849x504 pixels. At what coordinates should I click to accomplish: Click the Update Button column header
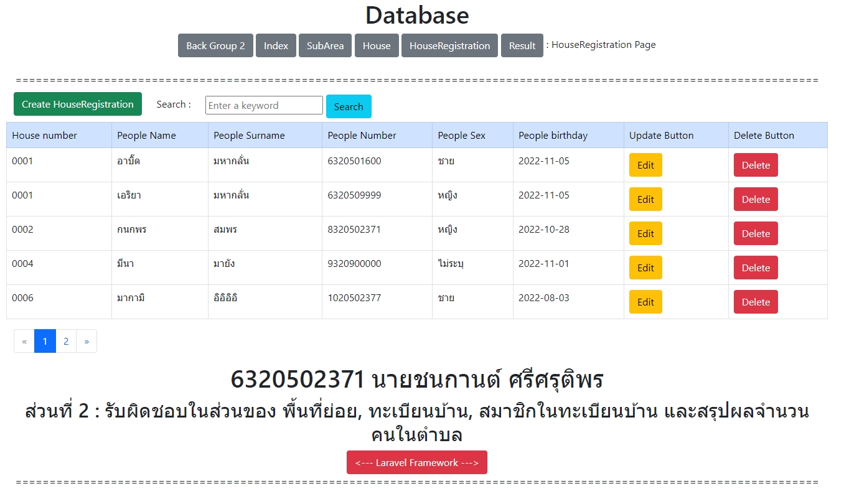point(677,135)
